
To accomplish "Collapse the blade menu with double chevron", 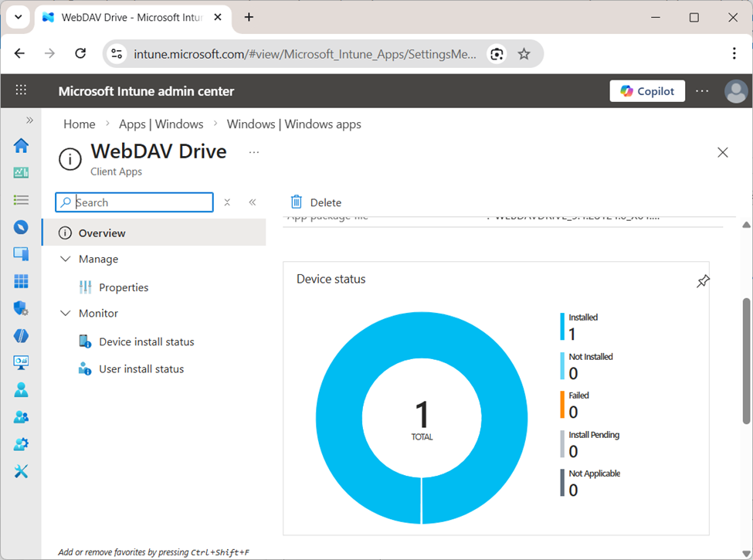I will (x=253, y=202).
